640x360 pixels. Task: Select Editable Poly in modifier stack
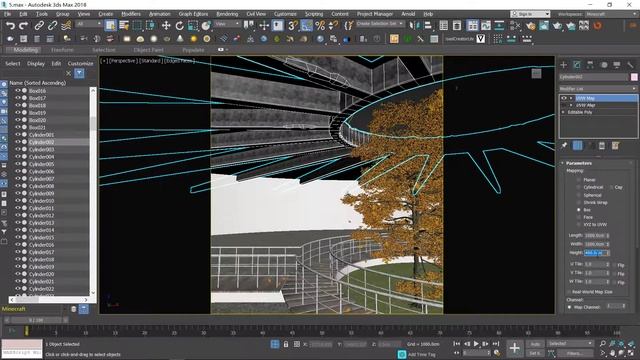(580, 112)
